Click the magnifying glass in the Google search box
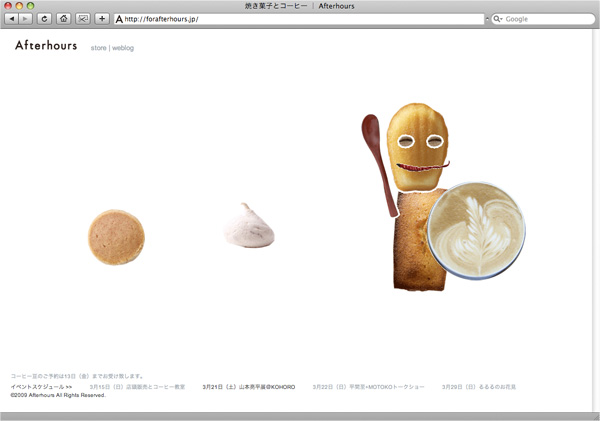The image size is (600, 421). [498, 19]
